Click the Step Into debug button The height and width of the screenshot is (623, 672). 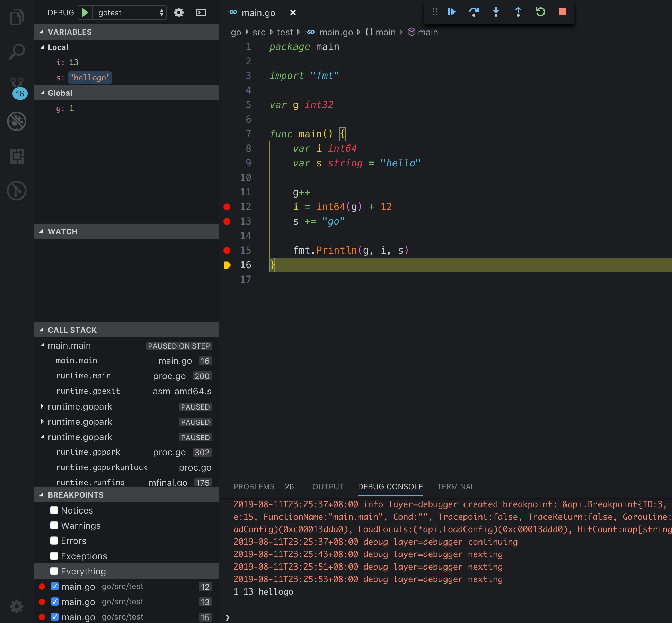pyautogui.click(x=496, y=12)
